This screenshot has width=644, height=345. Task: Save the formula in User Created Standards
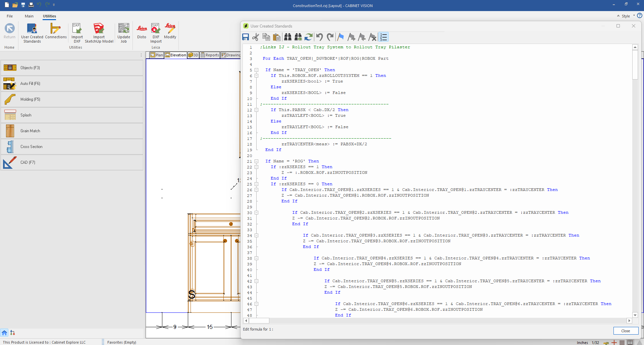(246, 37)
